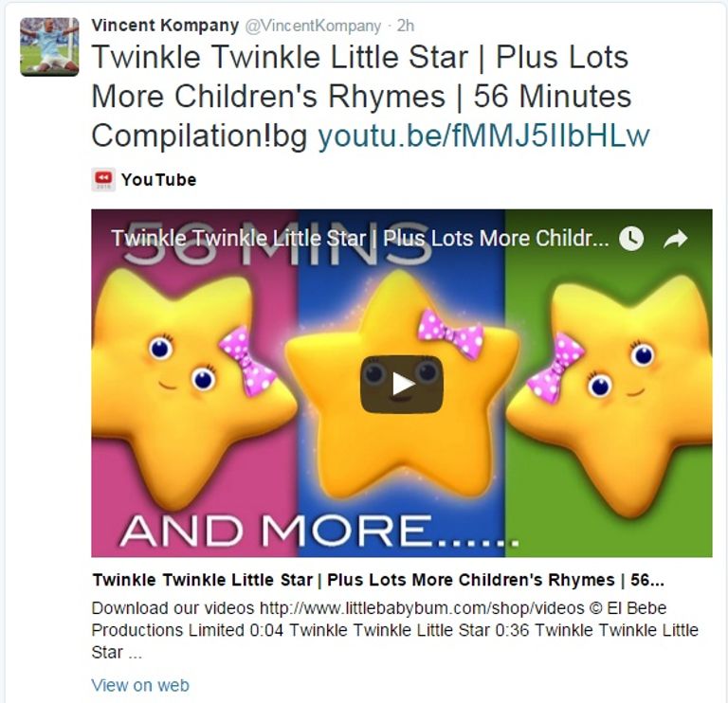Viewport: 728px width, 703px height.
Task: Click the red YouTube logo icon
Action: pos(103,180)
